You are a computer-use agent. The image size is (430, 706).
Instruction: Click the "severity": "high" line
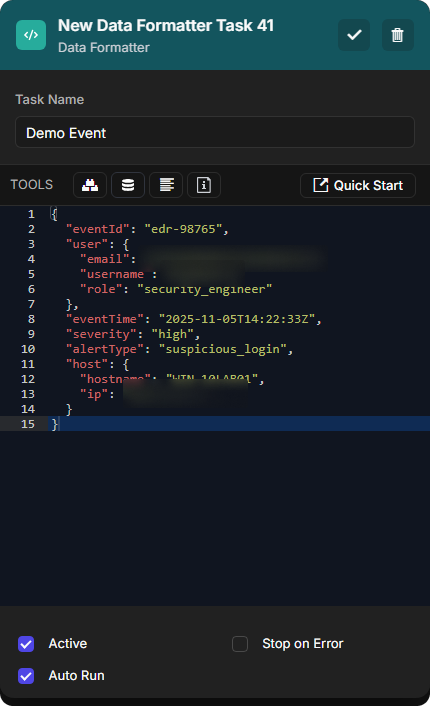(x=133, y=334)
